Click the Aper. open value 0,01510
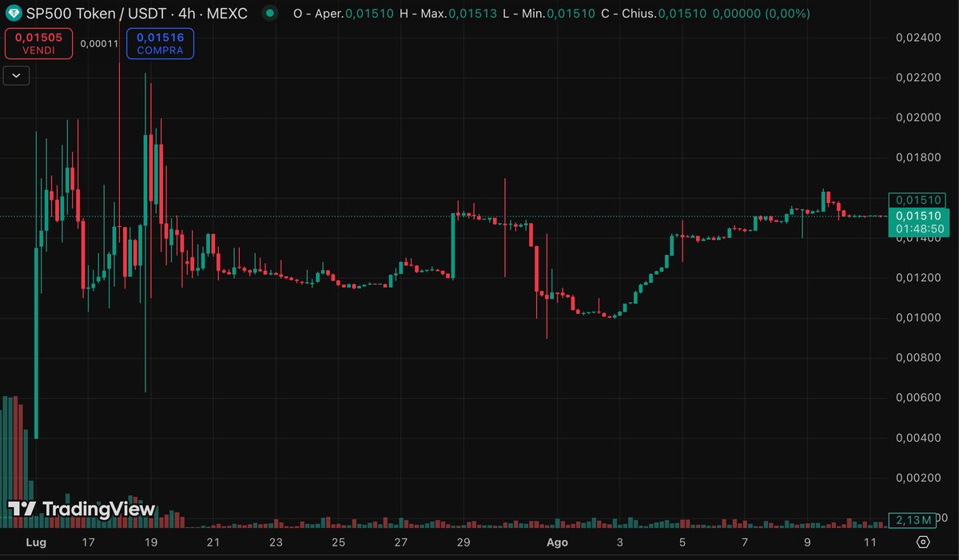Screen dimensions: 959x560 point(369,14)
